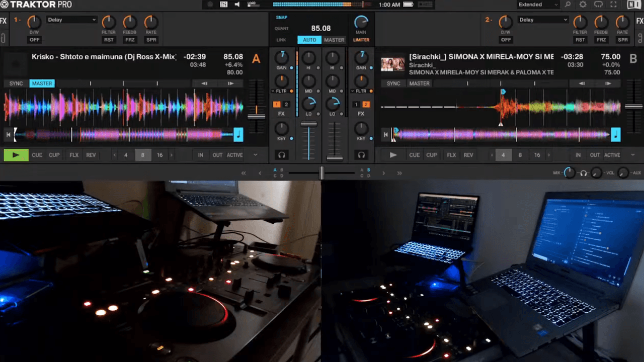644x362 pixels.
Task: Select loop size 4 on Deck A
Action: [126, 155]
